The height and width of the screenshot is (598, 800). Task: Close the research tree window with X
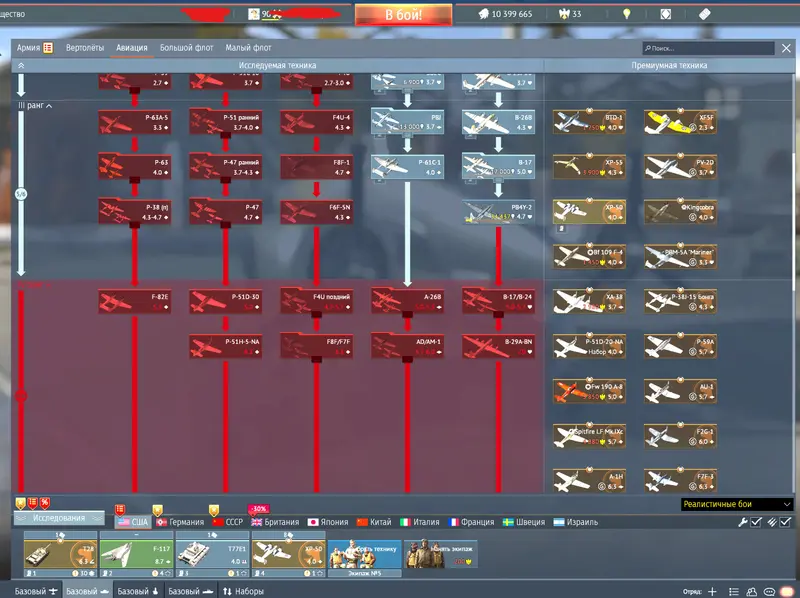784,48
